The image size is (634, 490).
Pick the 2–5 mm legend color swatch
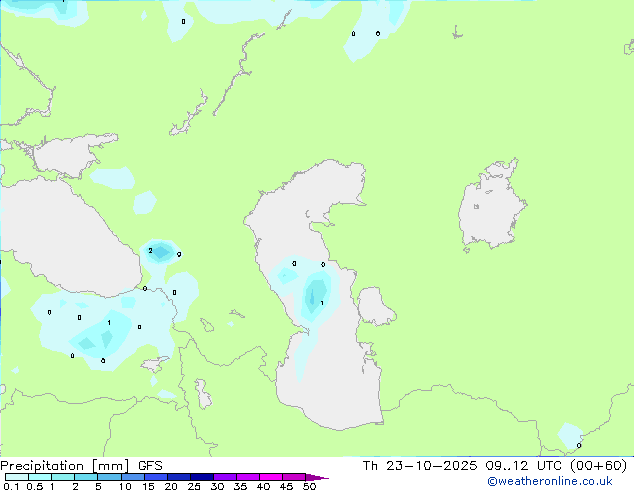tap(86, 477)
